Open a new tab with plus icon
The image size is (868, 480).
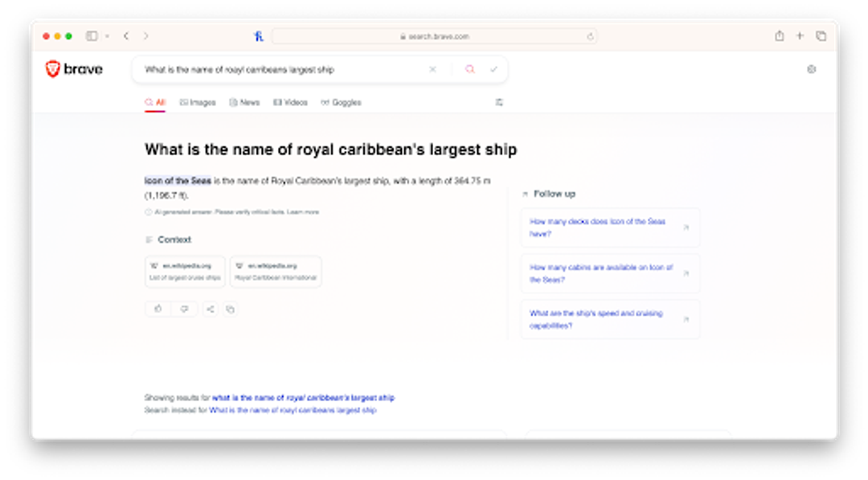[x=800, y=36]
